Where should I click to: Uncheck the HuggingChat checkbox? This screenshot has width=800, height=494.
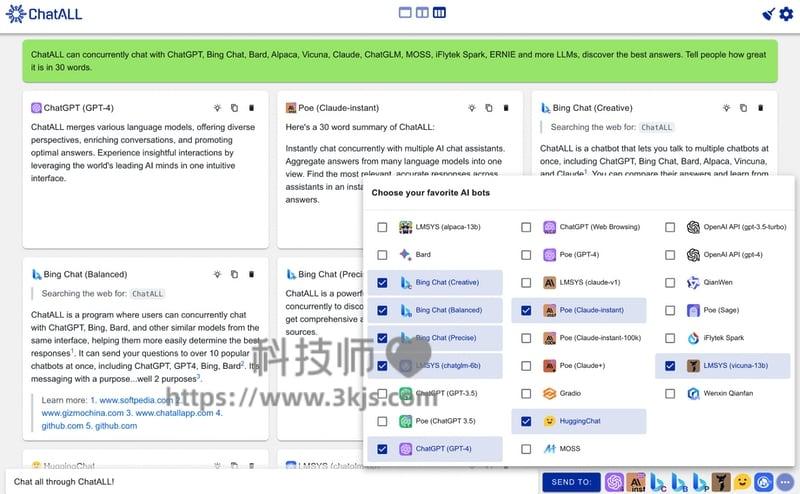(x=526, y=421)
